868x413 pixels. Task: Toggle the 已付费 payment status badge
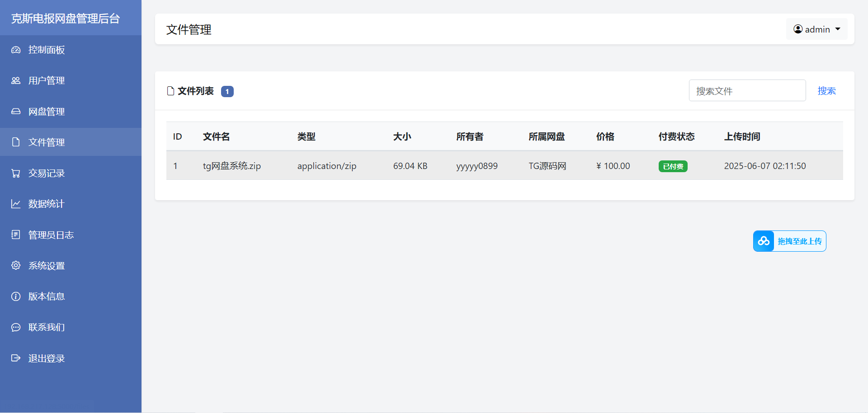click(x=673, y=166)
